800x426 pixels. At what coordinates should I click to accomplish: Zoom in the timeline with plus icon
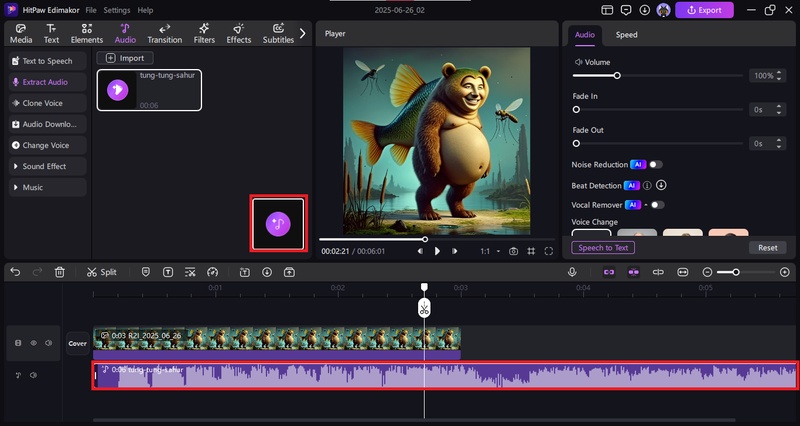(785, 272)
